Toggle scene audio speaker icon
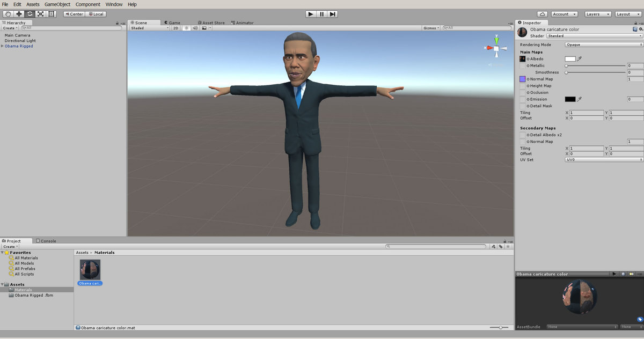 [194, 28]
